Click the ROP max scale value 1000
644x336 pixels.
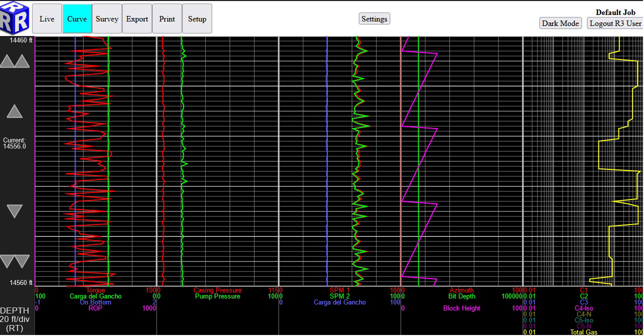(149, 308)
